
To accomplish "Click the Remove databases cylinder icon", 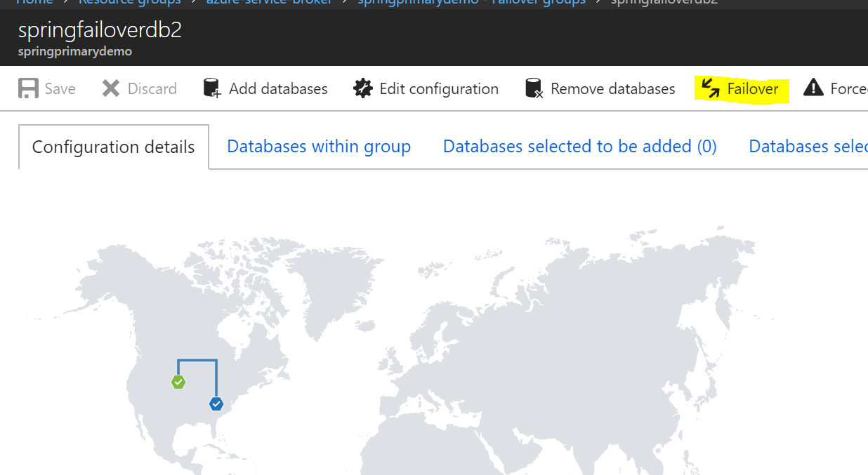I will point(534,88).
